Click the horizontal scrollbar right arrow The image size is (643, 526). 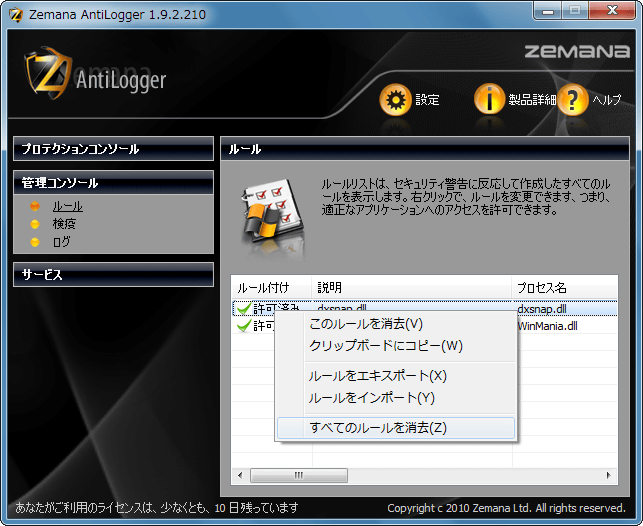pyautogui.click(x=609, y=475)
